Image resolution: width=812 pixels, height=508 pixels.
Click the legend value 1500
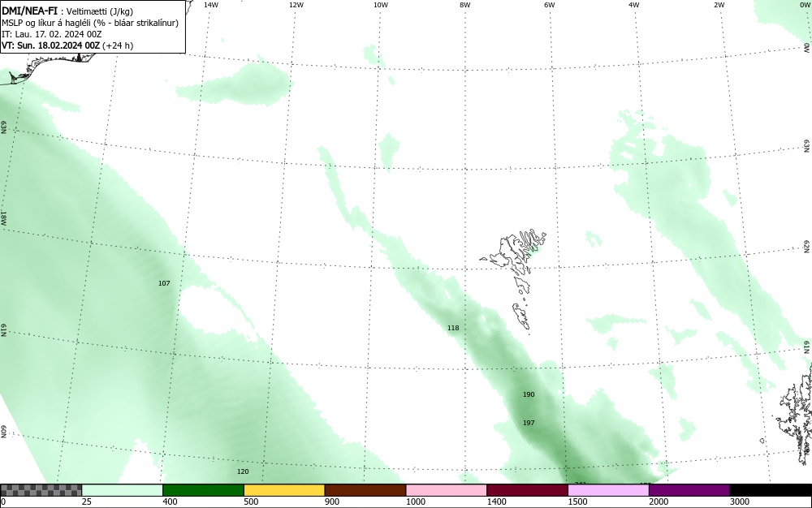click(577, 502)
